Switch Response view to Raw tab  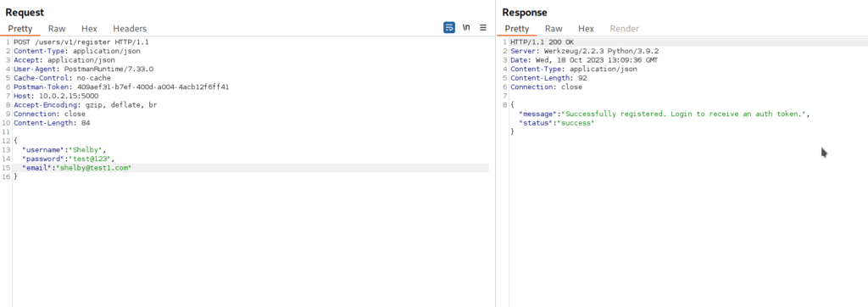(x=554, y=29)
